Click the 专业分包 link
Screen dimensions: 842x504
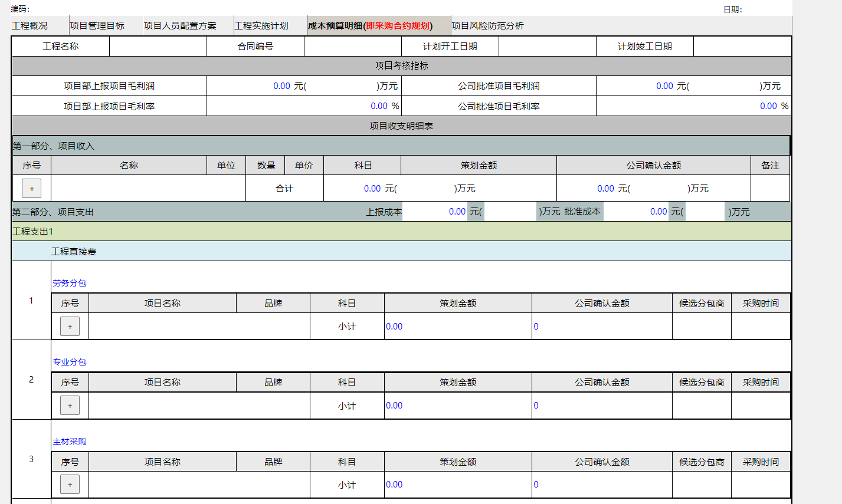(70, 362)
